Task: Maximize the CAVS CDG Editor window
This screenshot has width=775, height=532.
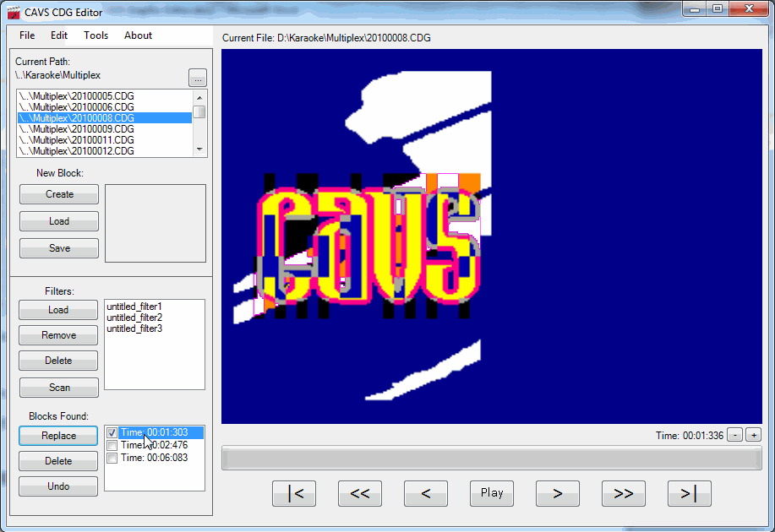Action: tap(718, 9)
